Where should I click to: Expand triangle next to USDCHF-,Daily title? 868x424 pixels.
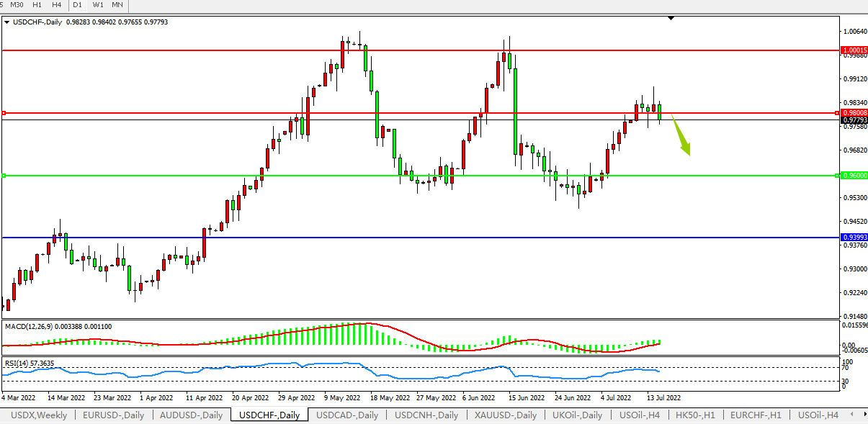pyautogui.click(x=7, y=23)
